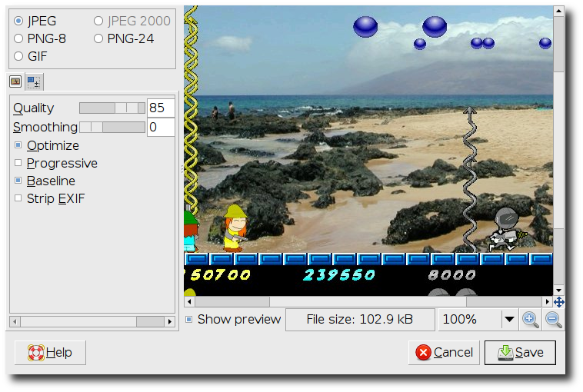Zoom in with the plus magnifier icon
This screenshot has width=583, height=392.
(531, 320)
